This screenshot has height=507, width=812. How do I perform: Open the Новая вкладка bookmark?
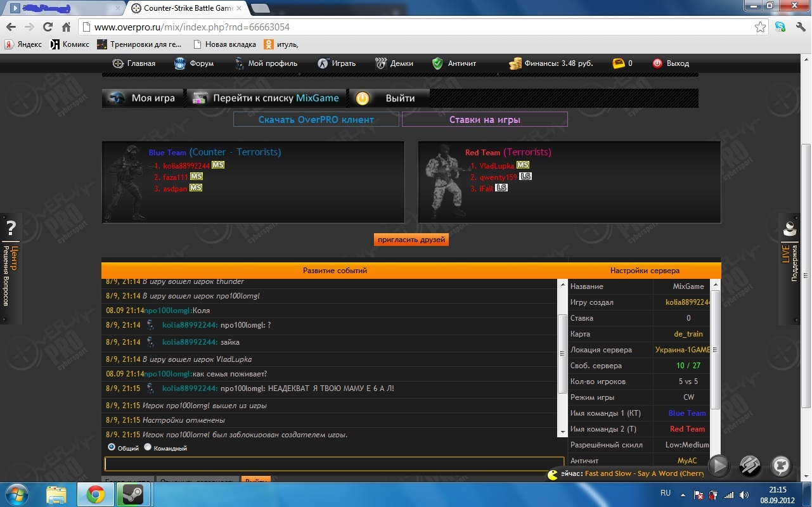coord(225,44)
